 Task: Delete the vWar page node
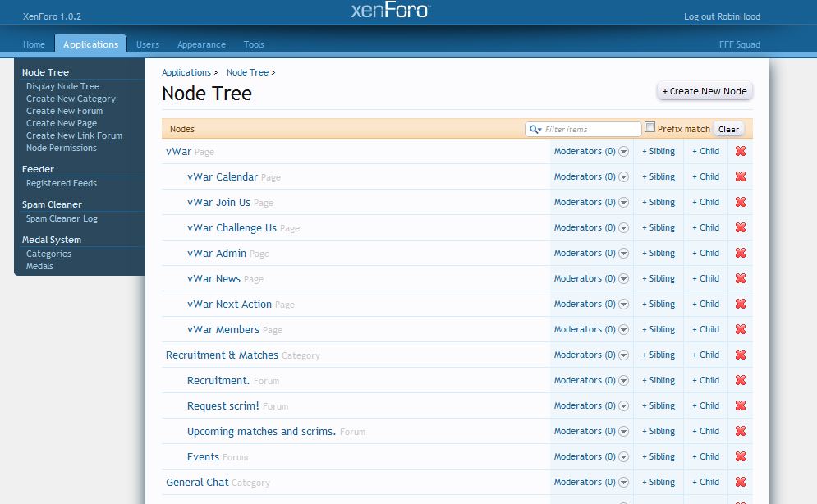click(741, 151)
